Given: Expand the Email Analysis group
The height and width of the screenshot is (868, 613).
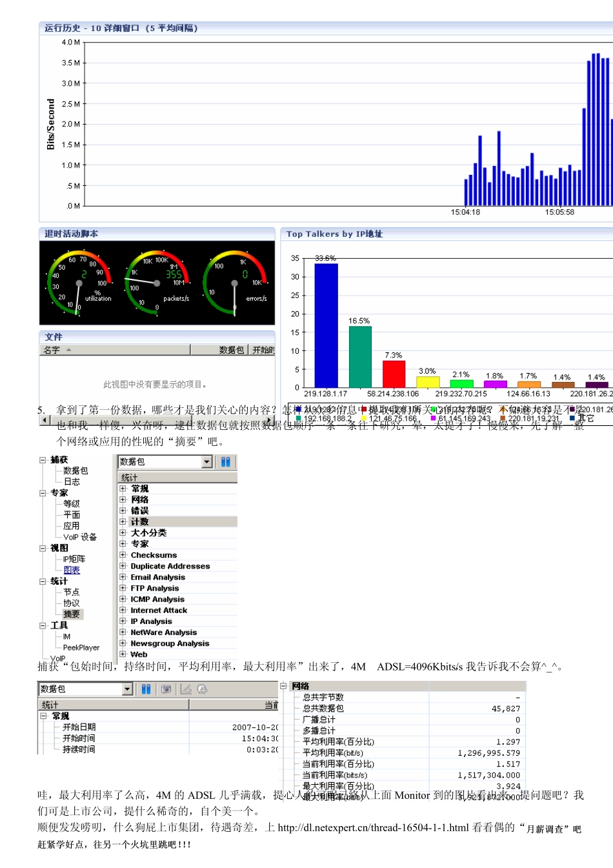Looking at the screenshot, I should (123, 577).
